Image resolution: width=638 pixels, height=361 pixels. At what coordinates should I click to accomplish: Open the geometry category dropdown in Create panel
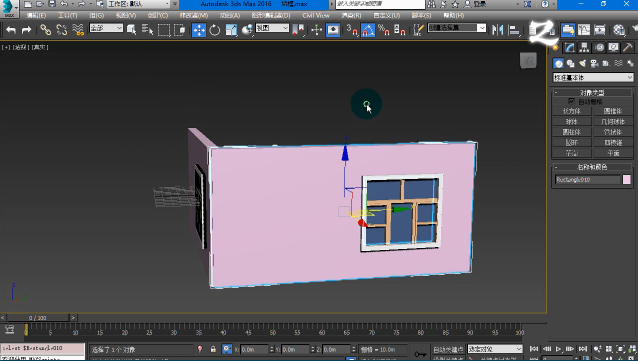pos(593,77)
